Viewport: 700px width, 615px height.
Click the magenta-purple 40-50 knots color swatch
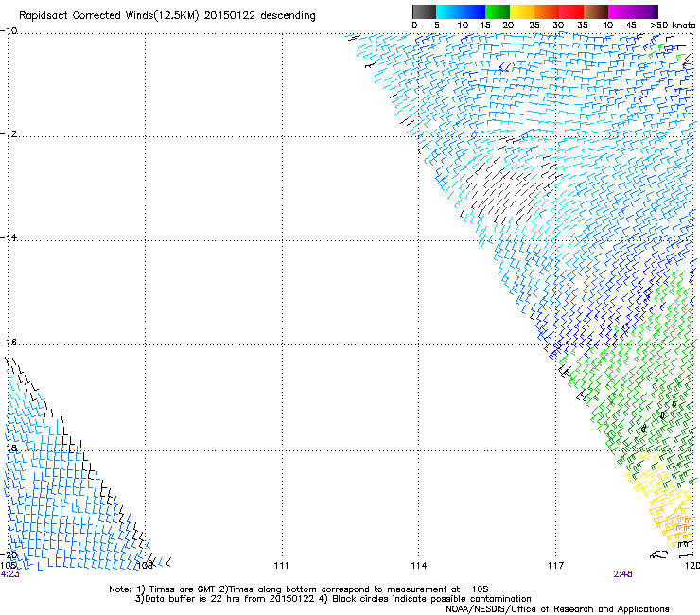point(633,11)
